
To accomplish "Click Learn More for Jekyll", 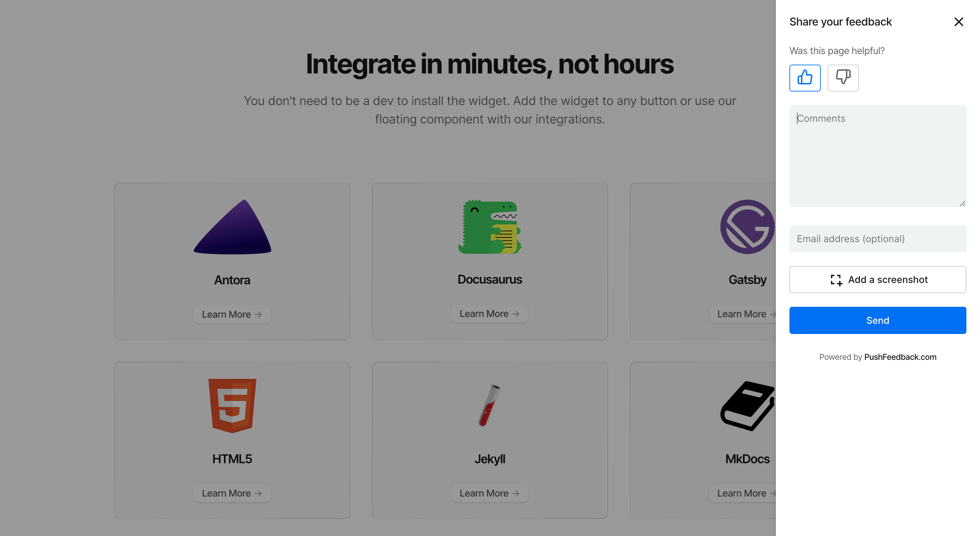I will pos(490,493).
